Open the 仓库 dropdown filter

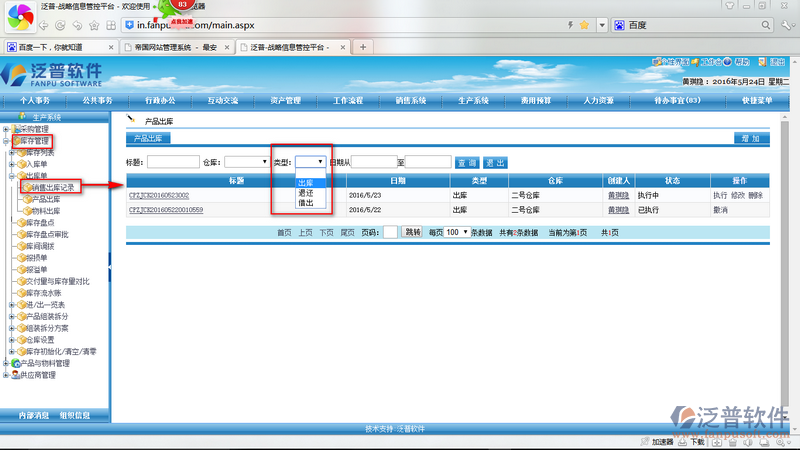click(x=246, y=161)
